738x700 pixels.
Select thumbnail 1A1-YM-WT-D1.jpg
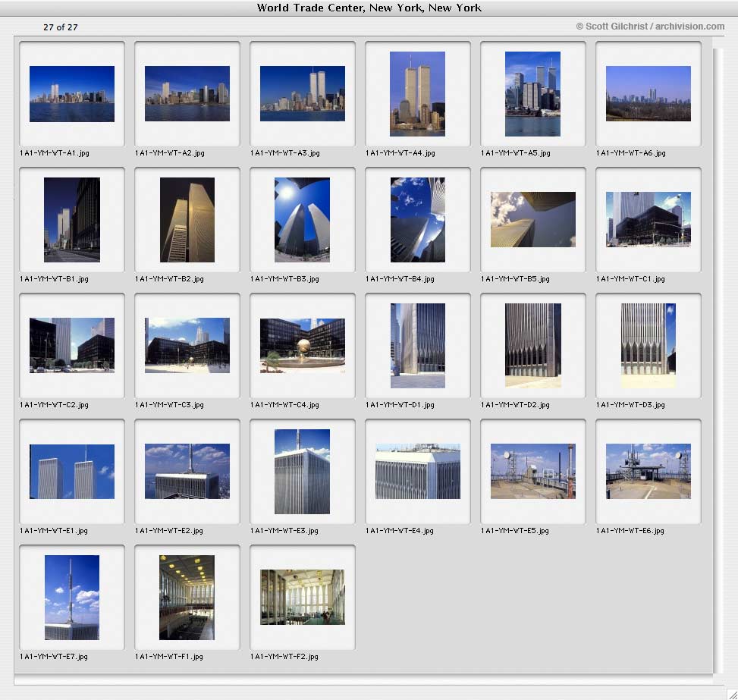pyautogui.click(x=418, y=346)
